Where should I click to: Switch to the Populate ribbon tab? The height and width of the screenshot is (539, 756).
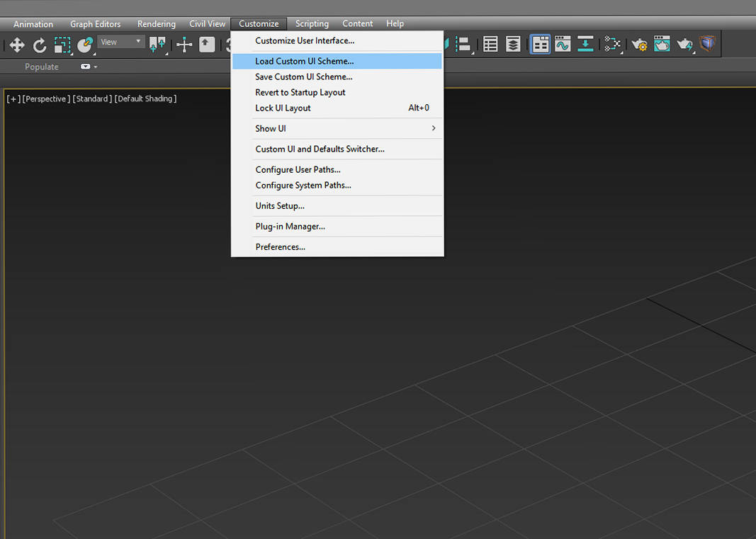point(42,67)
